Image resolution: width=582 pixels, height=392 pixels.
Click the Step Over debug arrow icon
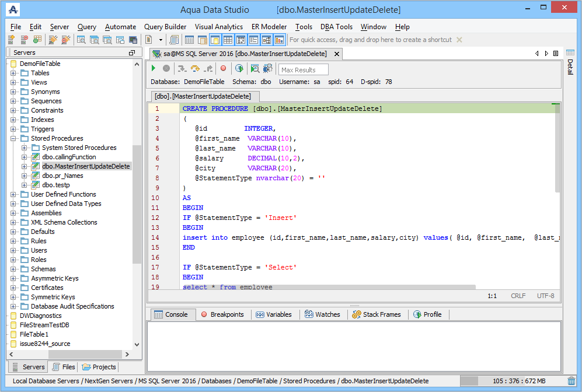coord(195,69)
